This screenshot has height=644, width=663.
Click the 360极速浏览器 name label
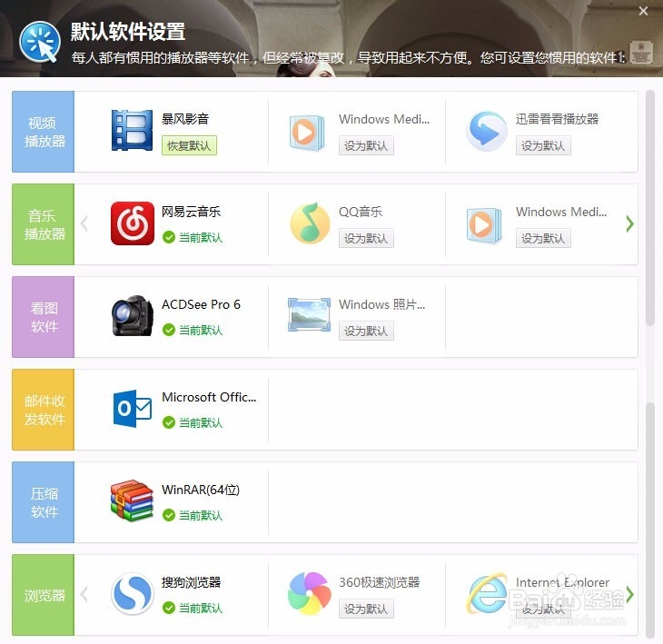380,582
